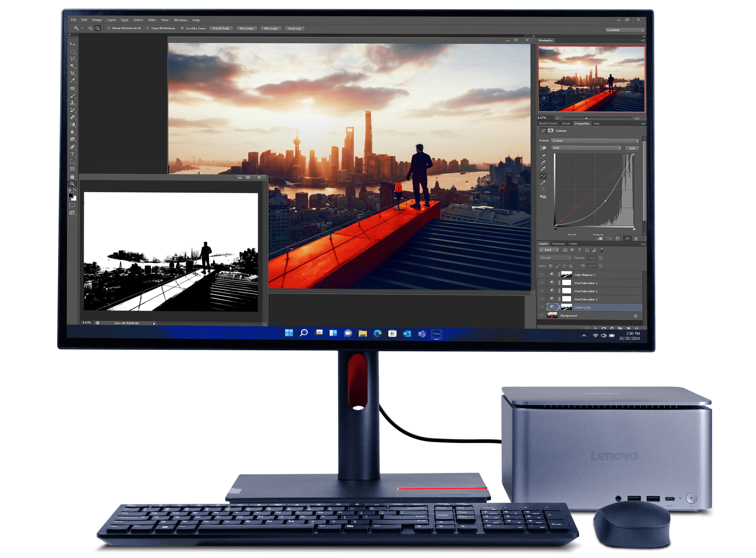
Task: Select the Hand tool
Action: [x=73, y=177]
